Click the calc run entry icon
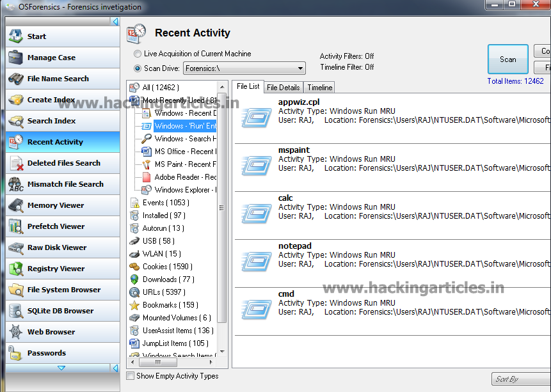Image resolution: width=551 pixels, height=392 pixels. tap(257, 214)
